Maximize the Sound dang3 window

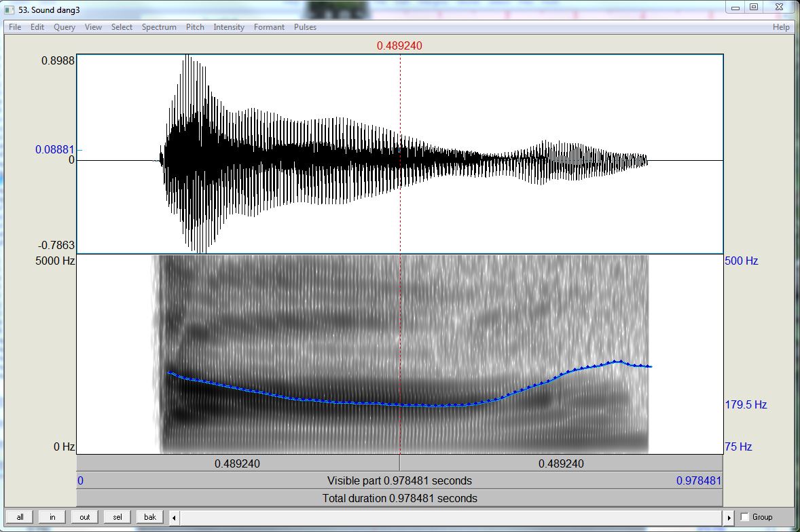pyautogui.click(x=754, y=7)
